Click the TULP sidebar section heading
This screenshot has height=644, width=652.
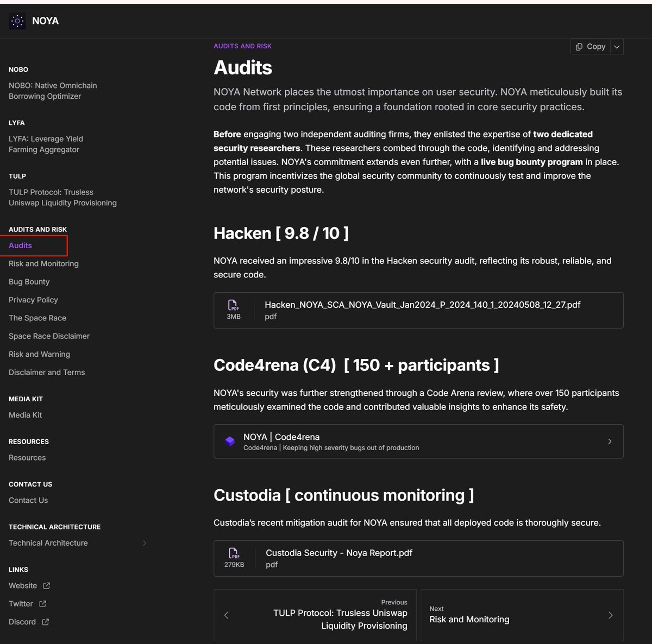point(17,176)
